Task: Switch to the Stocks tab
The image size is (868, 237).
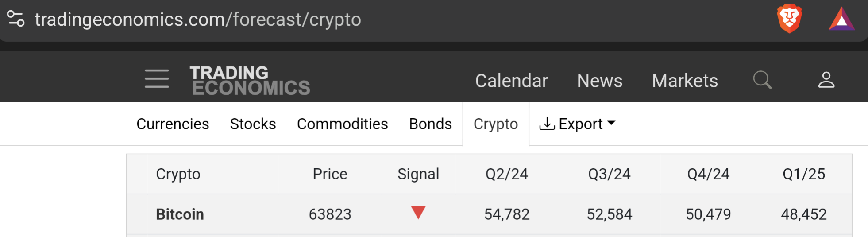Action: (253, 124)
